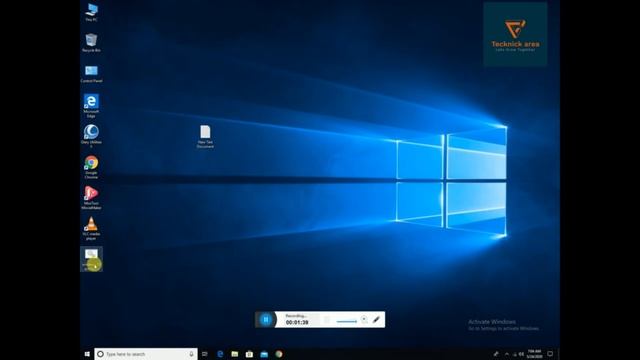Viewport: 640px width, 360px height.
Task: Select the highlighted shortcut below VLC media player
Action: click(91, 259)
